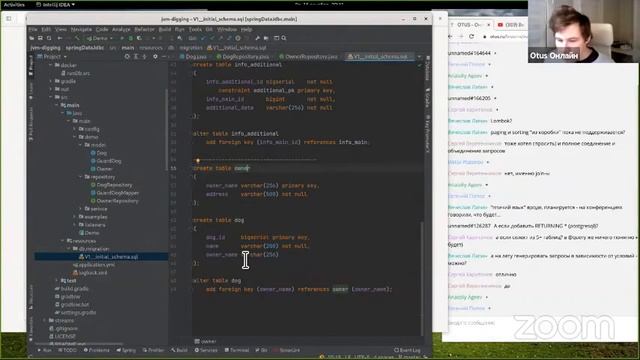Select V1__initial_schema.sql in the project tree
Viewport: 640px width, 360px height.
pos(109,257)
